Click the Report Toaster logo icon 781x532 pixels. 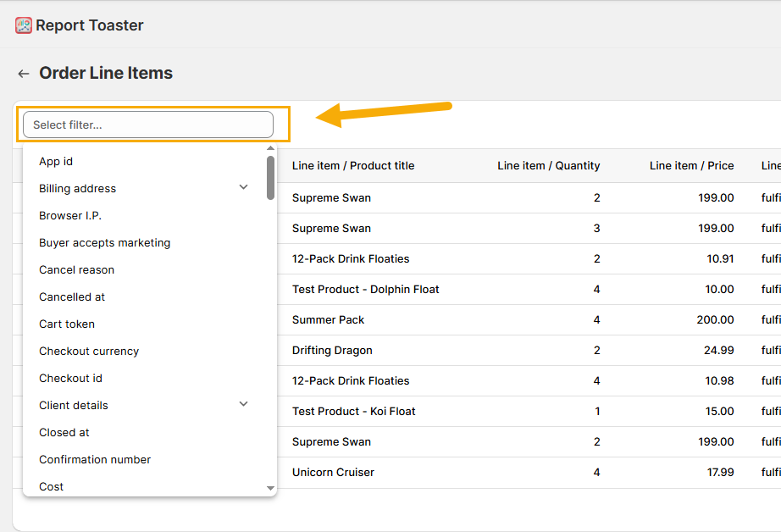pos(24,25)
